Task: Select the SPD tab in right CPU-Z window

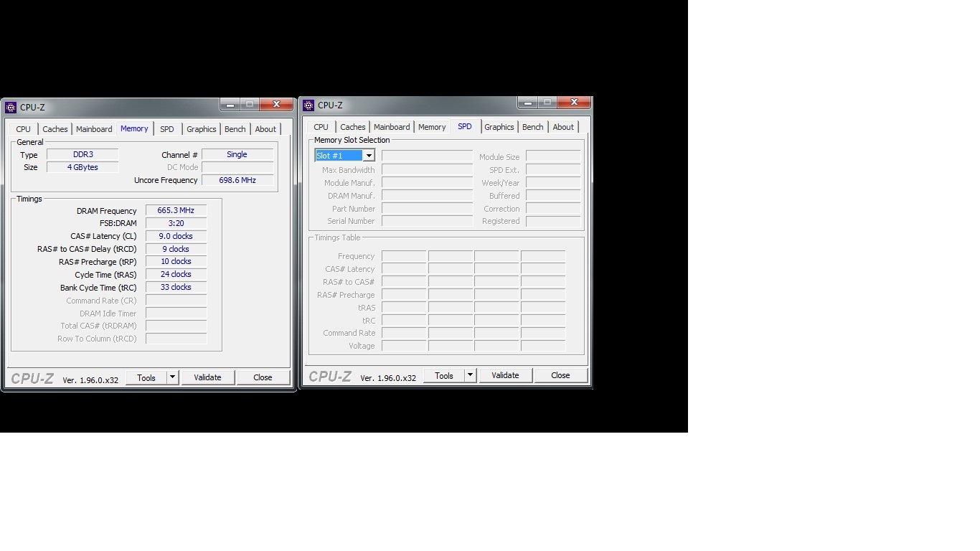Action: (x=465, y=126)
